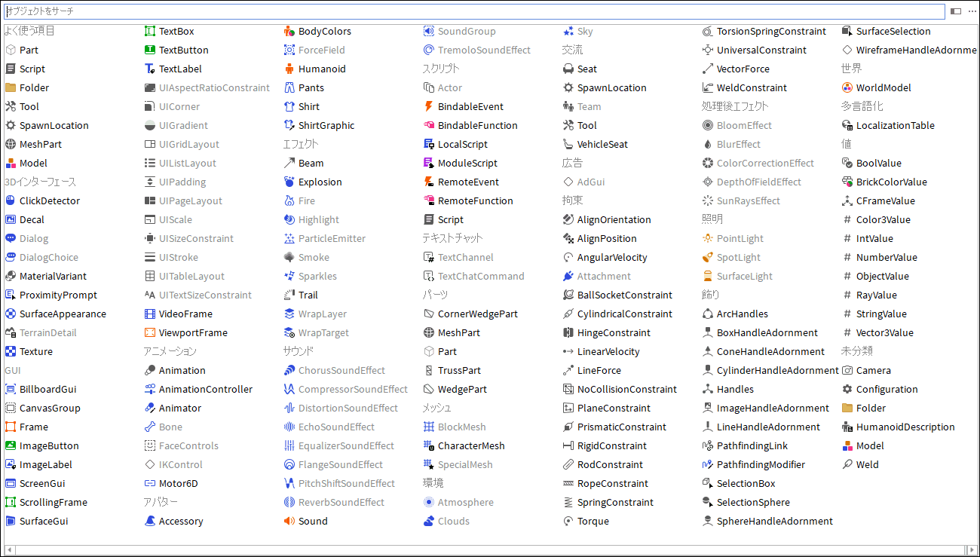
Task: Click the Texture icon
Action: pos(11,351)
